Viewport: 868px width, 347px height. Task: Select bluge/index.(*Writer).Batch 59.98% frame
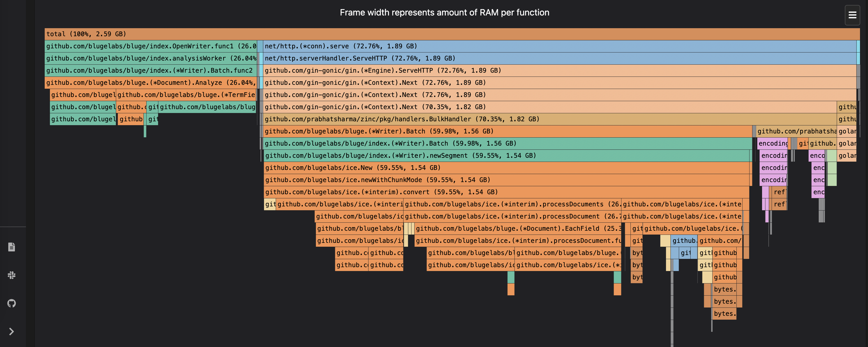tap(507, 143)
